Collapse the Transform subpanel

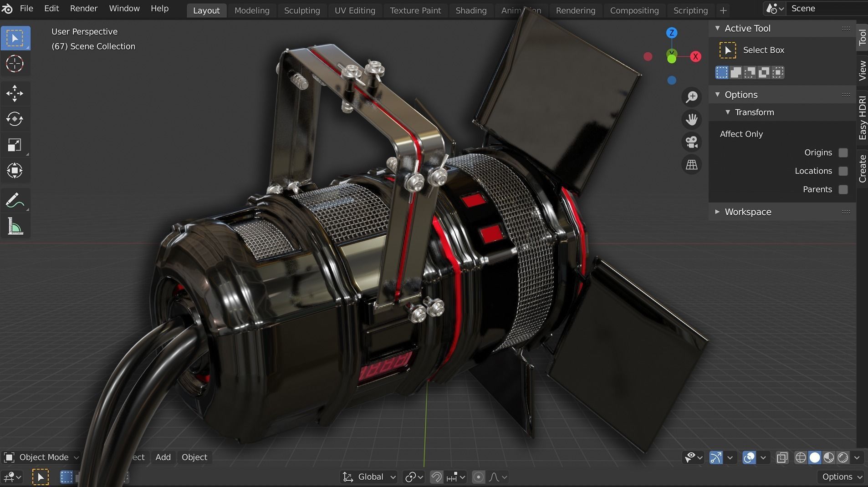728,112
